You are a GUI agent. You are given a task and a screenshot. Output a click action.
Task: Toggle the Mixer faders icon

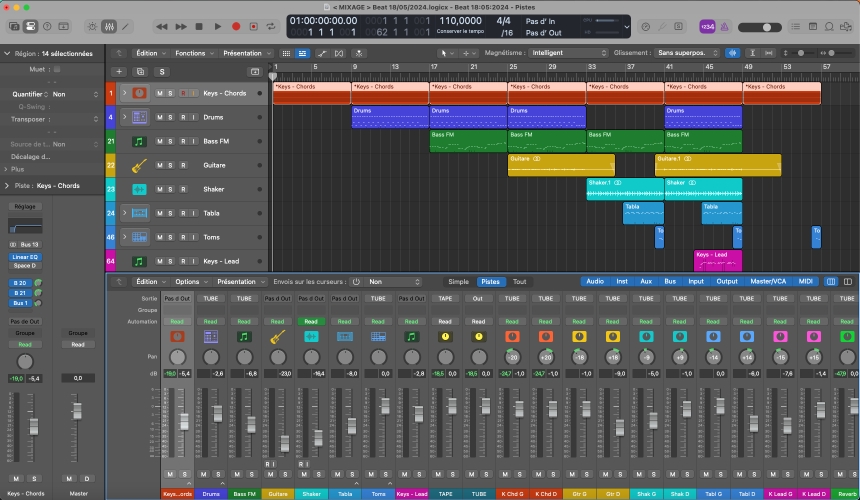click(109, 26)
